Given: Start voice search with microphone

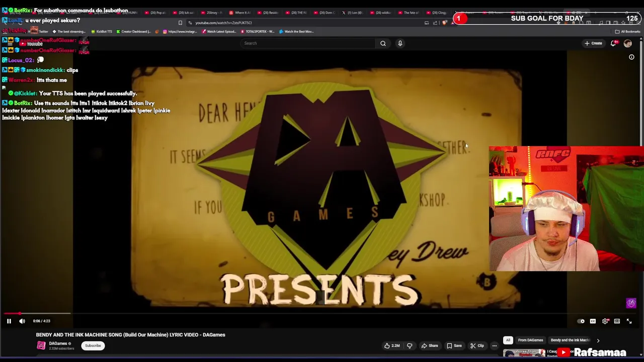Looking at the screenshot, I should pos(400,43).
